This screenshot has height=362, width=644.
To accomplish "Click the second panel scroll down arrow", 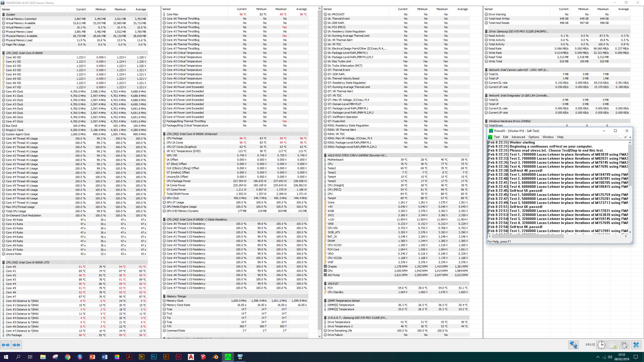I will click(319, 336).
